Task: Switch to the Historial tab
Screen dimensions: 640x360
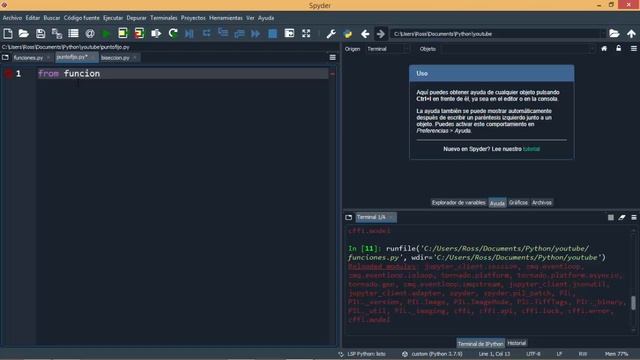Action: click(x=516, y=343)
